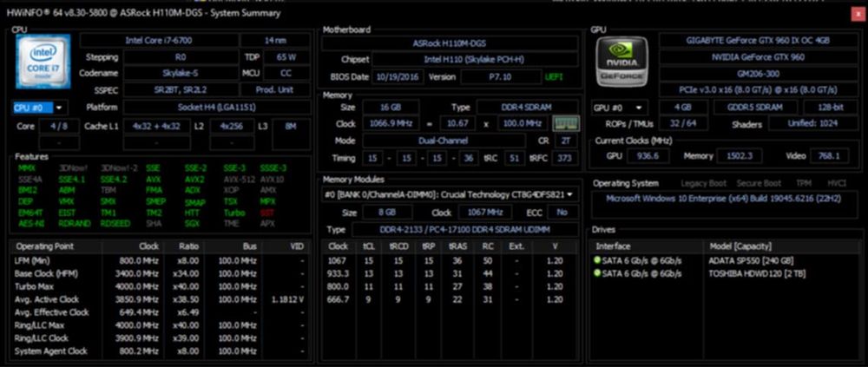
Task: Click the red SST feature label
Action: point(266,213)
